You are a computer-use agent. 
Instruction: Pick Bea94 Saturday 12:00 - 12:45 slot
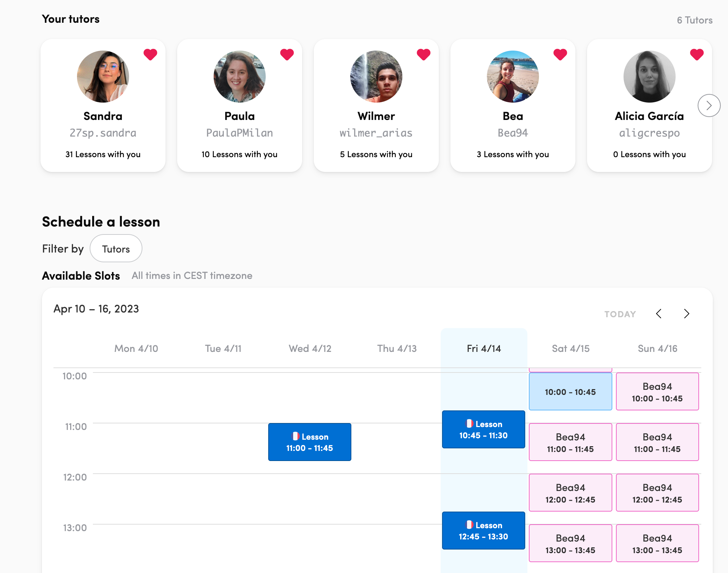(x=570, y=493)
